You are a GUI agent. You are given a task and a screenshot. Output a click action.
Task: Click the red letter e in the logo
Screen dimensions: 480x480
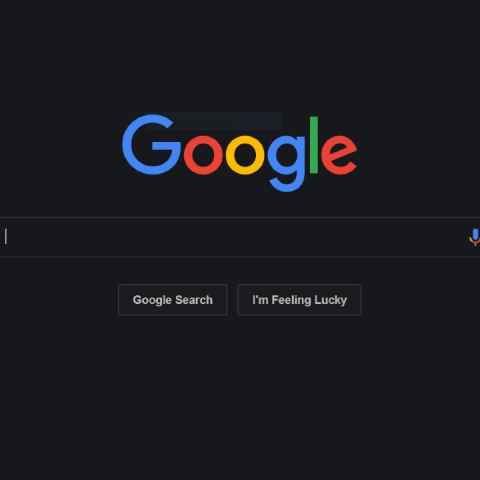coord(339,155)
